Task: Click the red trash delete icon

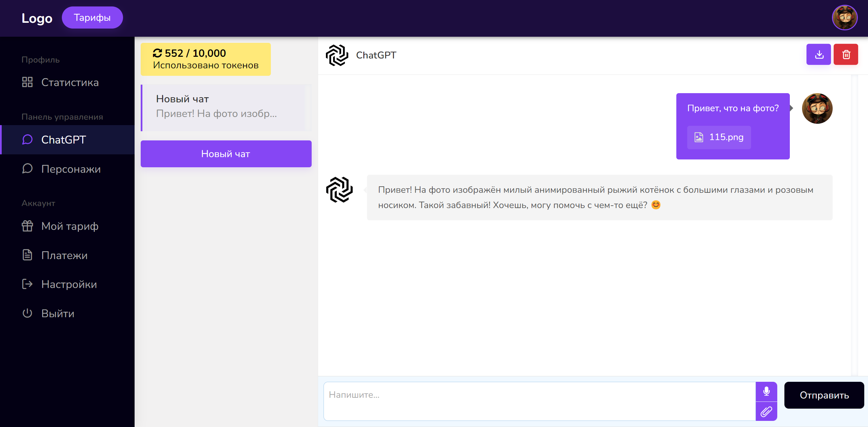Action: [846, 54]
